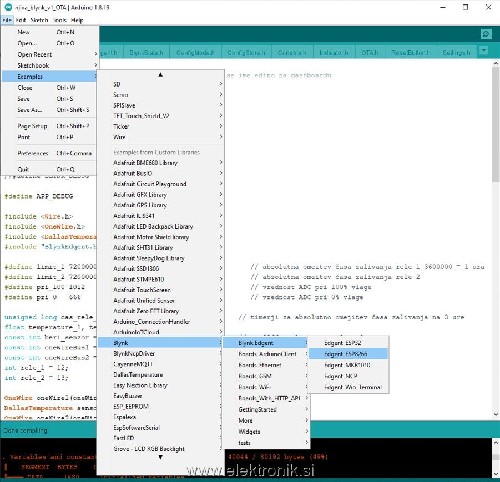
Task: Expand the TFT_Touch_Shield_V2 examples
Action: (x=161, y=116)
